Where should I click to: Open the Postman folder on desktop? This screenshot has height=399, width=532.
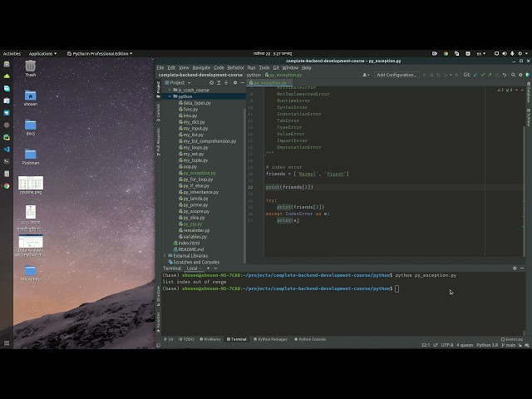click(x=31, y=157)
